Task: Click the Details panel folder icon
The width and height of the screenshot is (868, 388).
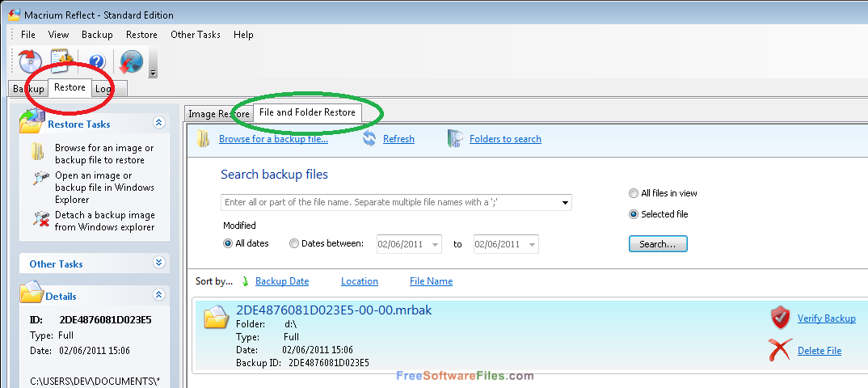Action: click(32, 292)
